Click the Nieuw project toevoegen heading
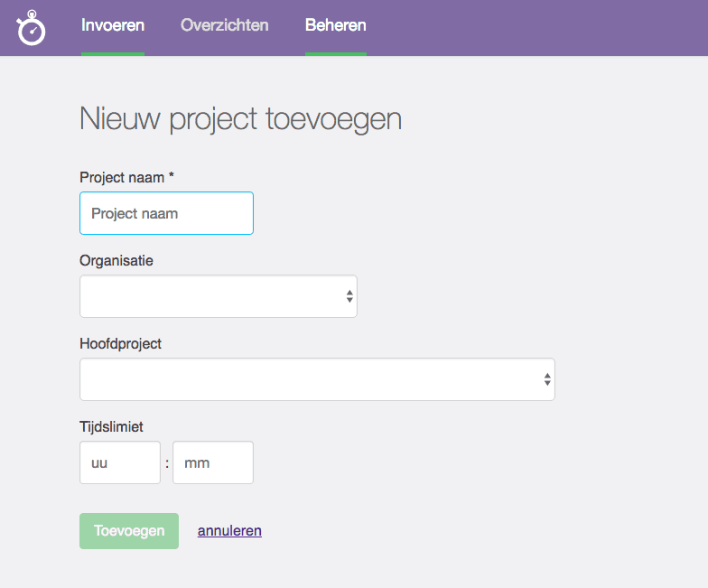The width and height of the screenshot is (708, 588). pos(240,119)
